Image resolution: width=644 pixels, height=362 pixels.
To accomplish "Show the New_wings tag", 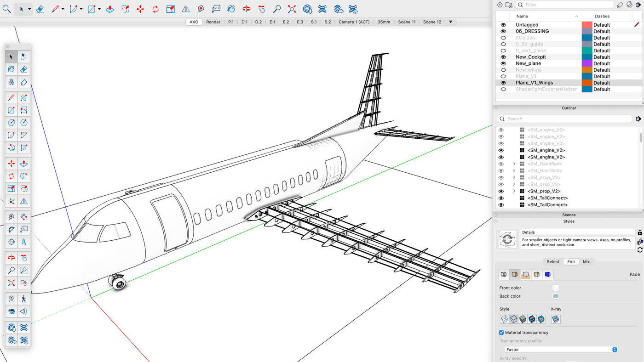I will click(503, 70).
